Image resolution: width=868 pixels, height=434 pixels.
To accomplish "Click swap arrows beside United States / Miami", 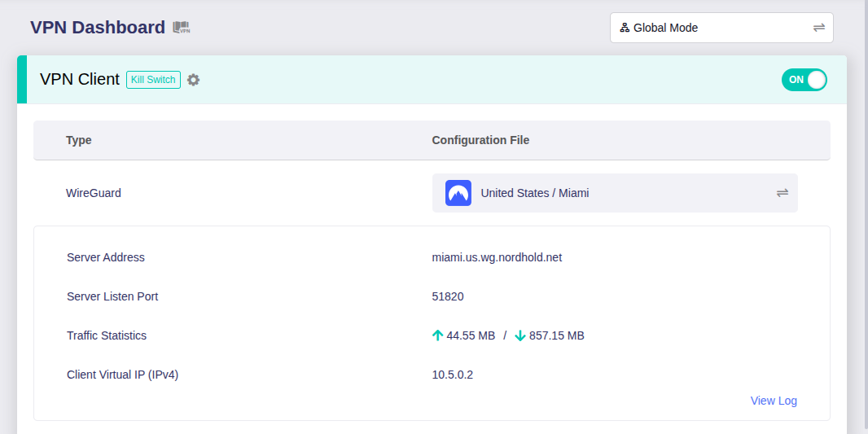I will pos(782,193).
